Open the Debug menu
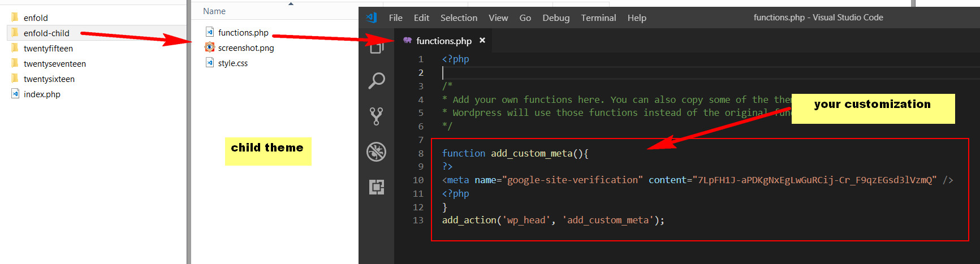Screen dimensions: 980x264 556,18
